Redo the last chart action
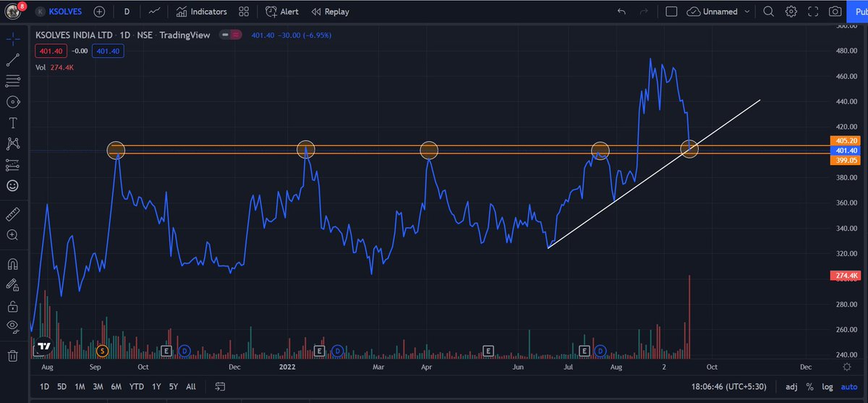The image size is (868, 403). 644,12
